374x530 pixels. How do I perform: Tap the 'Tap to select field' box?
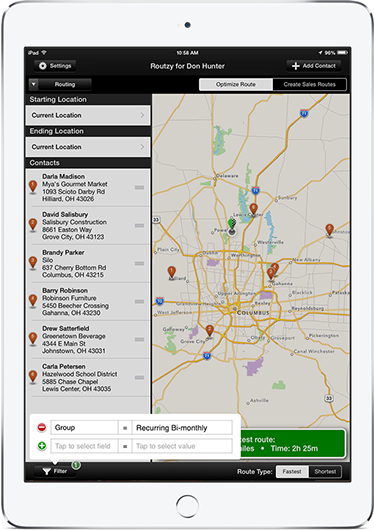[84, 446]
